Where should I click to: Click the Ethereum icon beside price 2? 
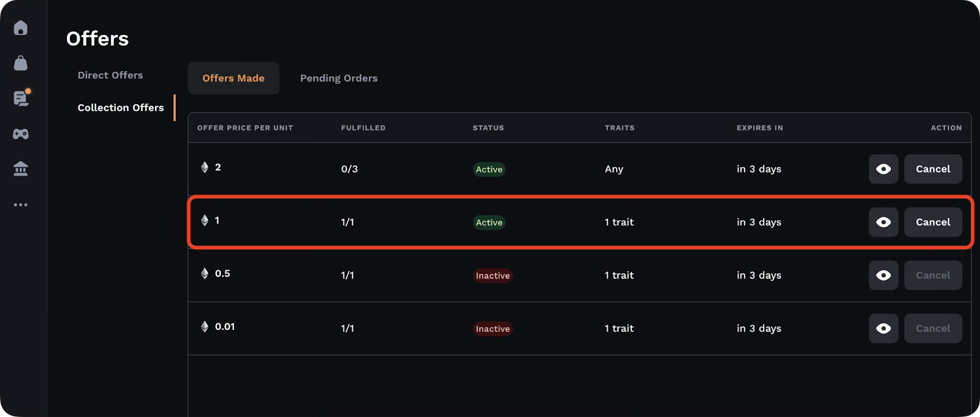point(205,167)
